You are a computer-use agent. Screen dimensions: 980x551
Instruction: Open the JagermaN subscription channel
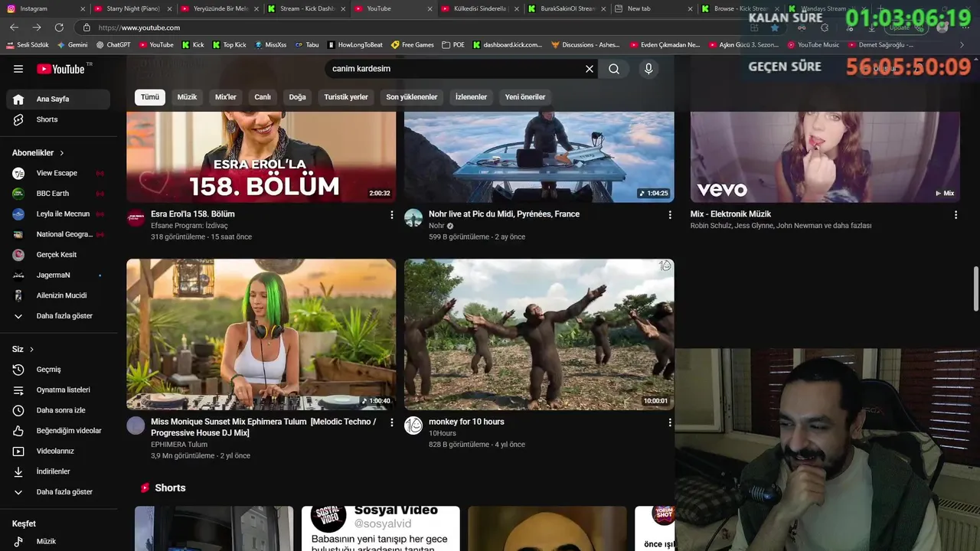click(x=58, y=275)
